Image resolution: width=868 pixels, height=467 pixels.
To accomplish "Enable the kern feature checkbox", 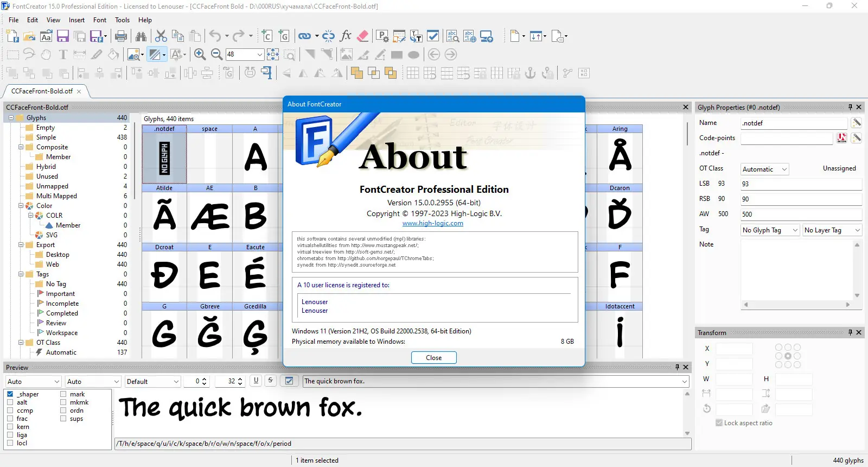I will click(10, 427).
